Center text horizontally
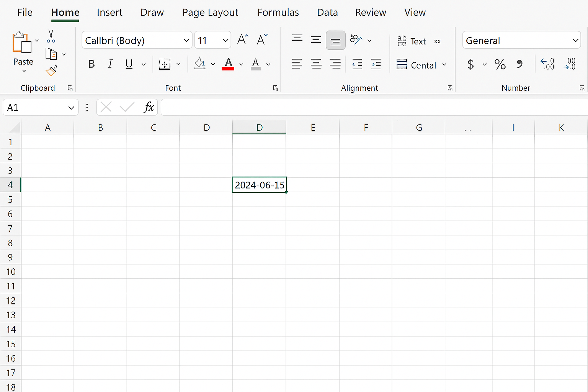The width and height of the screenshot is (588, 392). (x=316, y=64)
